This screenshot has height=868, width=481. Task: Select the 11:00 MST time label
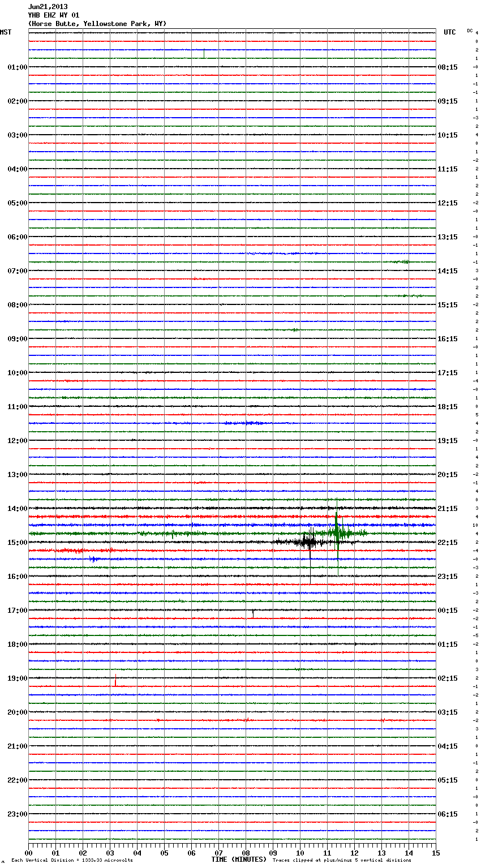coord(17,407)
